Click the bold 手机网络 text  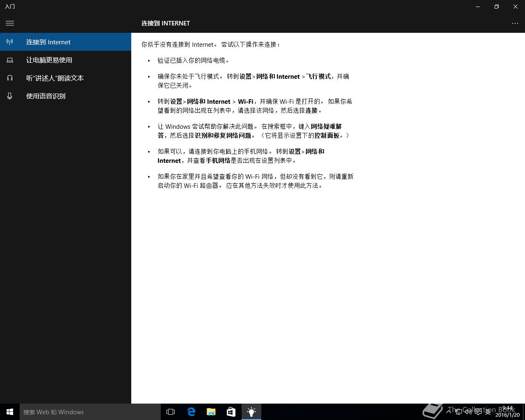tap(218, 160)
